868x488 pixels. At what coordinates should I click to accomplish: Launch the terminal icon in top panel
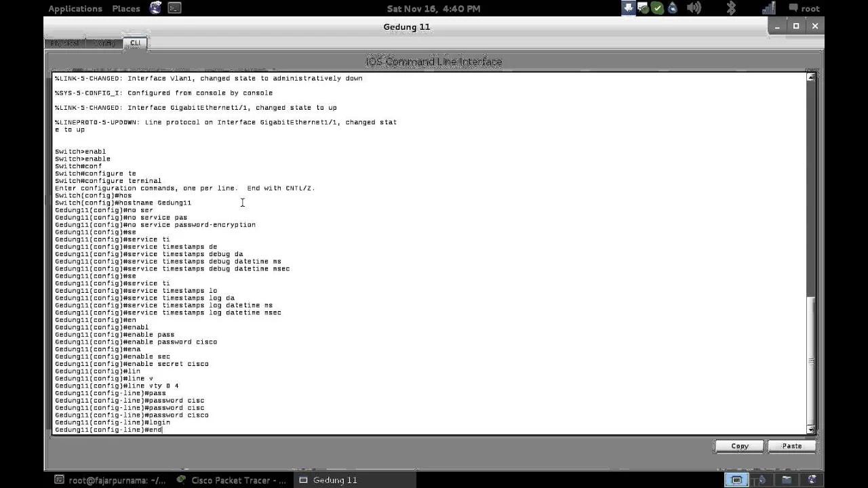pyautogui.click(x=174, y=8)
